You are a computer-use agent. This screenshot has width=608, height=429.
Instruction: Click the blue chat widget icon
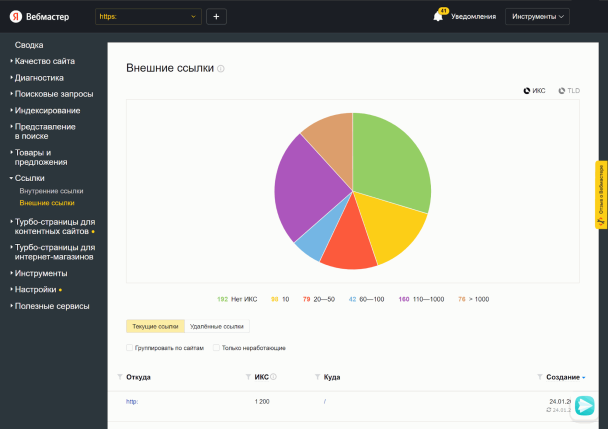click(584, 405)
